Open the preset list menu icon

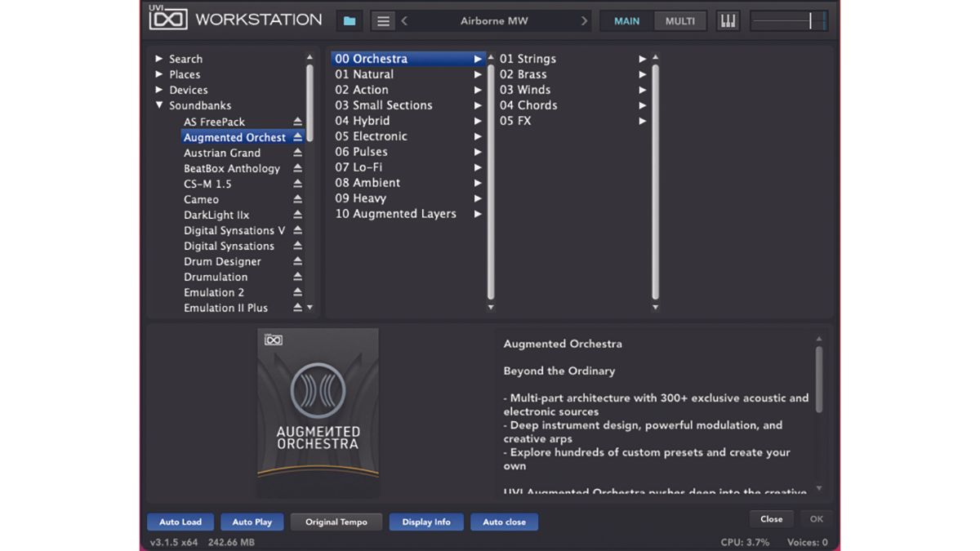point(383,20)
